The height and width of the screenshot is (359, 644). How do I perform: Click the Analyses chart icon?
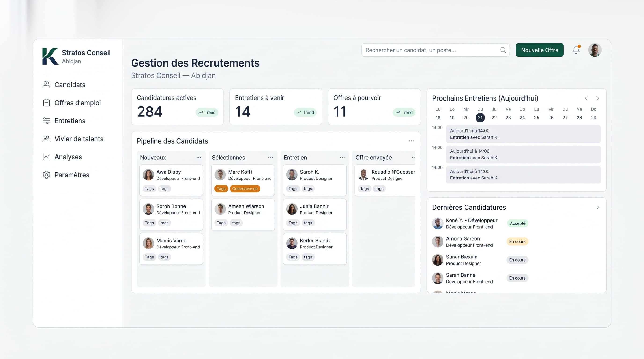pyautogui.click(x=46, y=157)
